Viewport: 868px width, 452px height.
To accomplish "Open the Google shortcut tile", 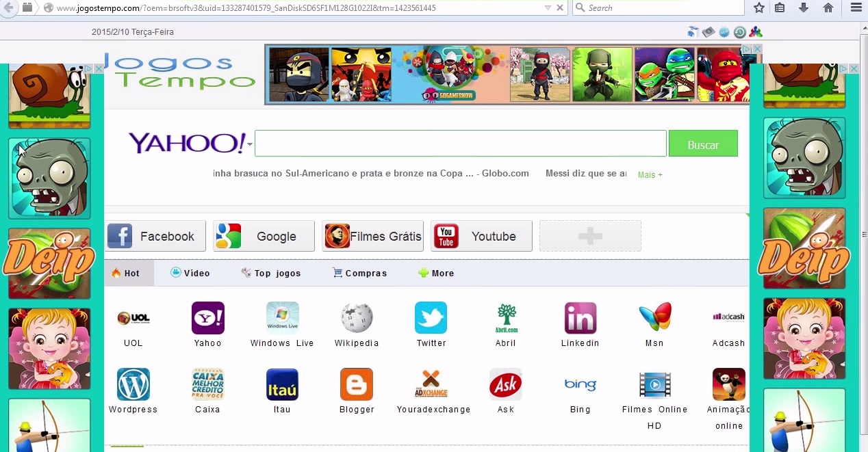I will pyautogui.click(x=264, y=236).
